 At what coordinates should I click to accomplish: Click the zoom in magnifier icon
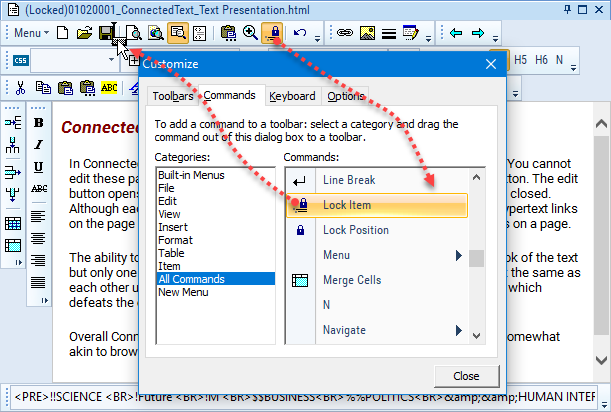[x=250, y=33]
